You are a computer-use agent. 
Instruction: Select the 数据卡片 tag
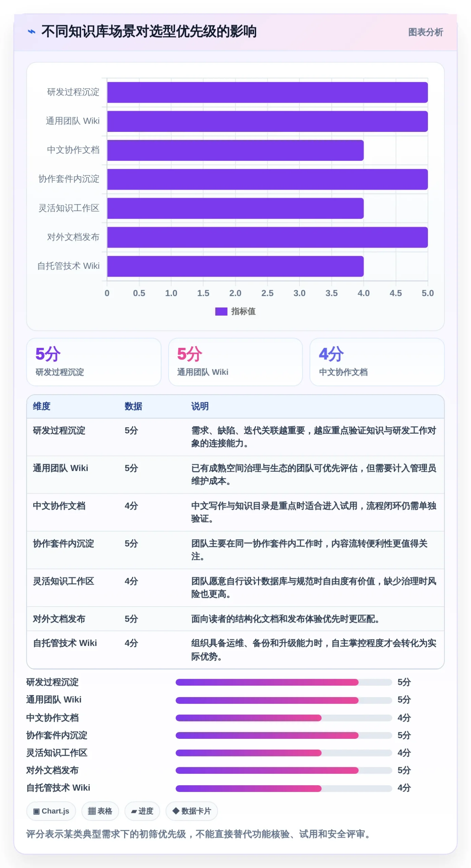click(192, 811)
